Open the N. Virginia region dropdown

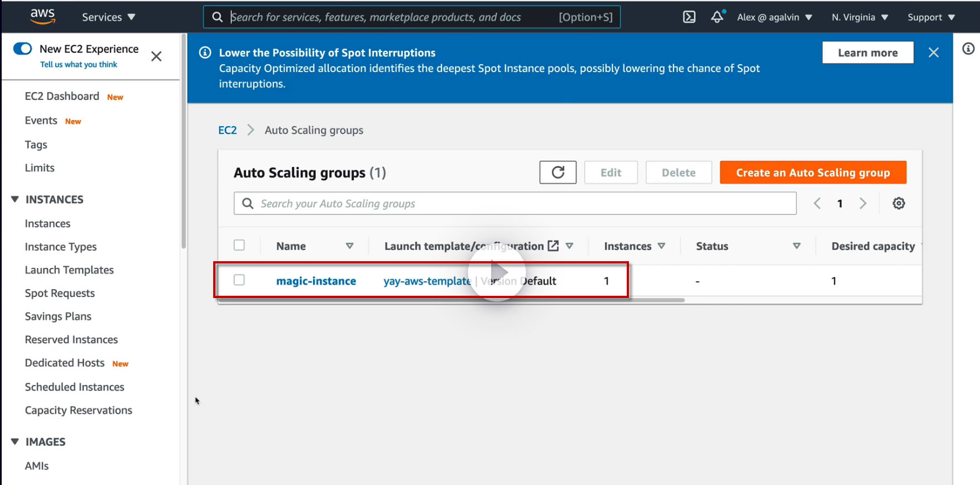point(859,17)
